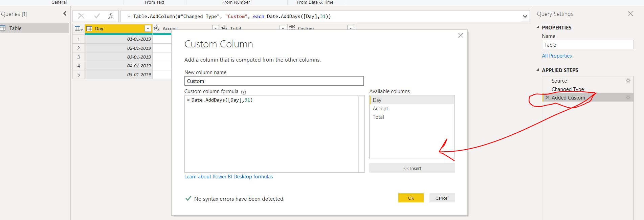The height and width of the screenshot is (220, 644).
Task: Select cell 03-01-2019
Action: (118, 57)
